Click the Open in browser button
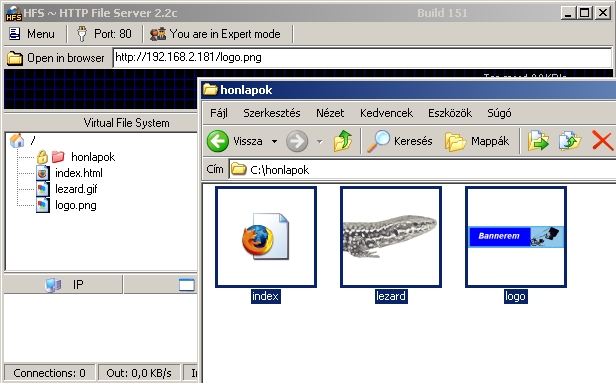Viewport: 616px width, 383px height. 56,58
